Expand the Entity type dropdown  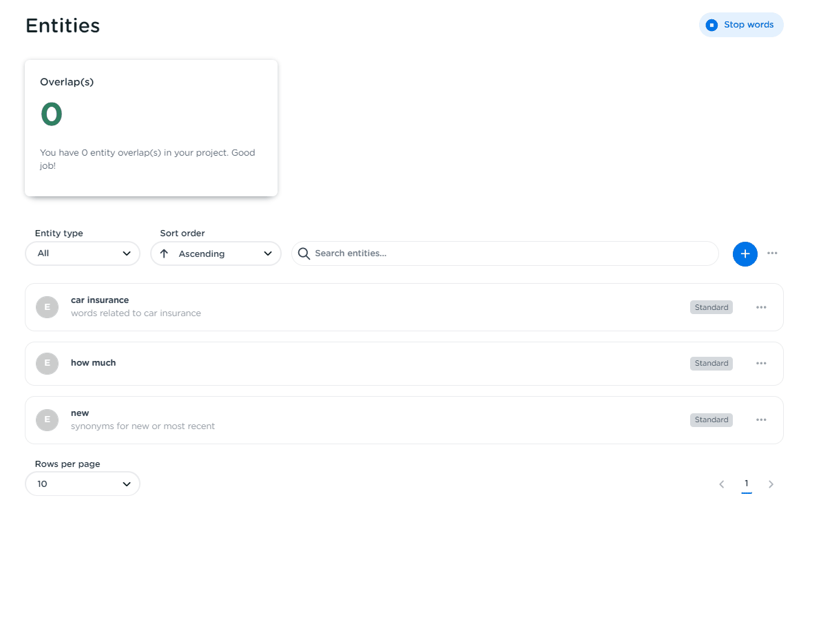(83, 253)
